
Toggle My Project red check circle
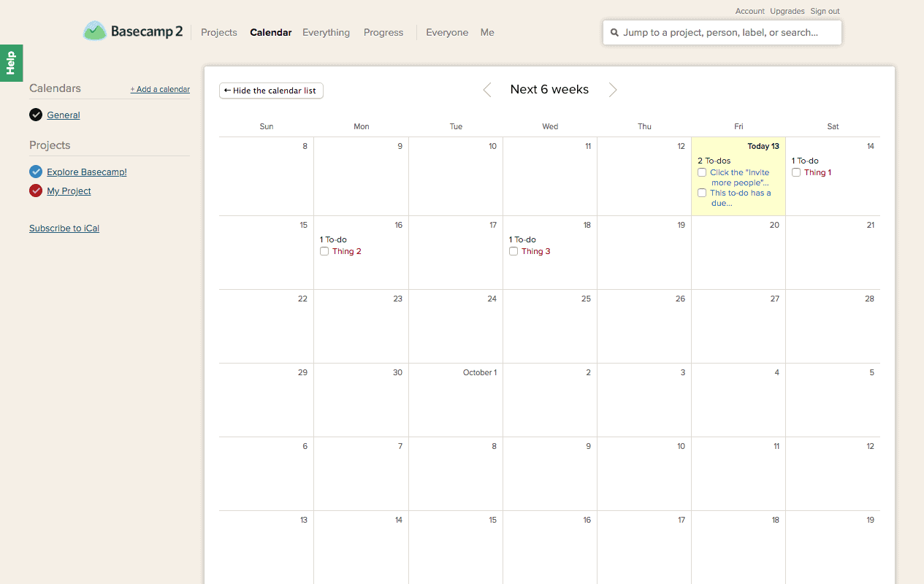tap(36, 191)
